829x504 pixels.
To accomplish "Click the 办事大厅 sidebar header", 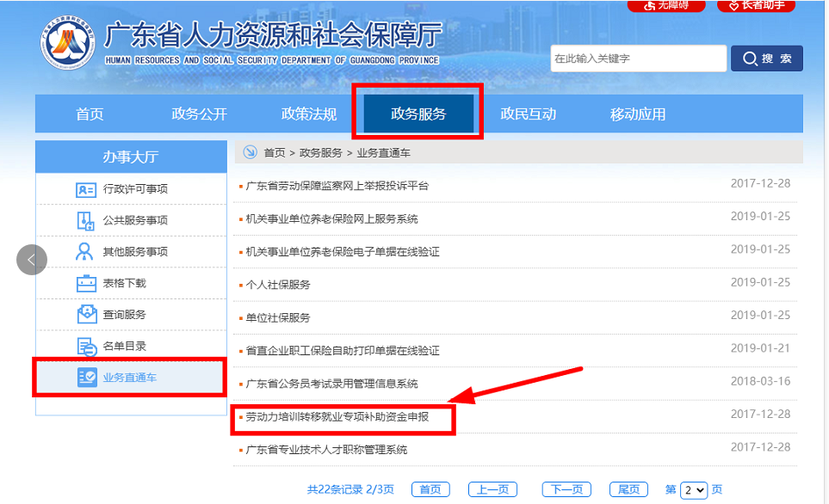I will [131, 157].
